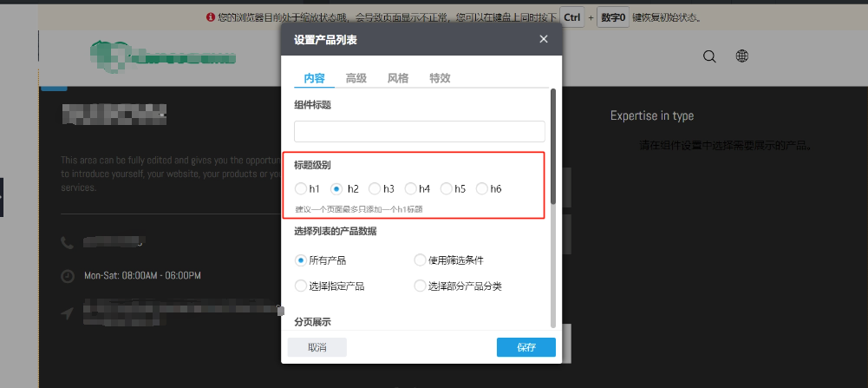Close the product list settings dialog
The image size is (868, 388).
pos(544,39)
